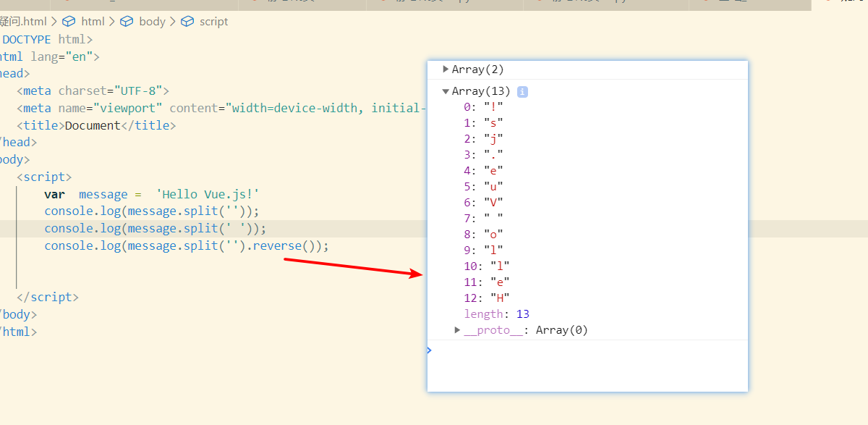Expand the __proto__: Array(0) entry
The height and width of the screenshot is (425, 868).
click(458, 330)
